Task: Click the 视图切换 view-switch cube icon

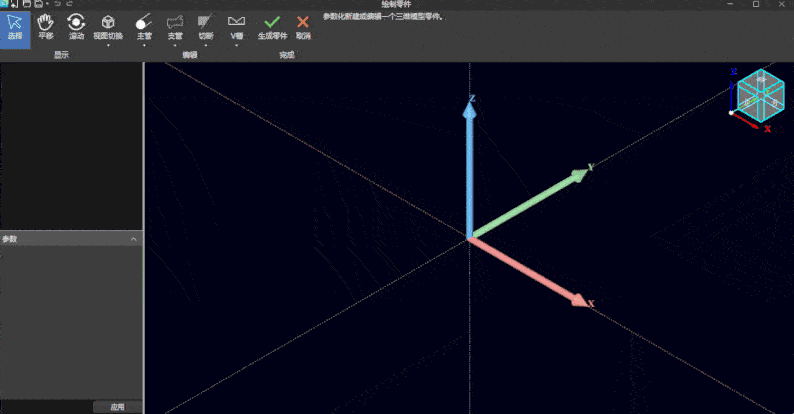Action: coord(108,22)
